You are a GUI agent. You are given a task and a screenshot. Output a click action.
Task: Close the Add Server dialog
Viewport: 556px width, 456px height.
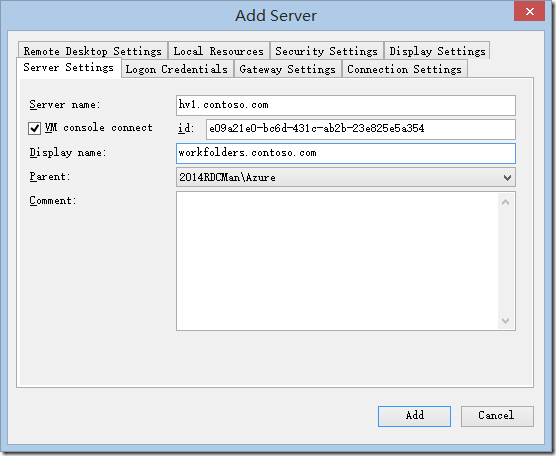529,11
